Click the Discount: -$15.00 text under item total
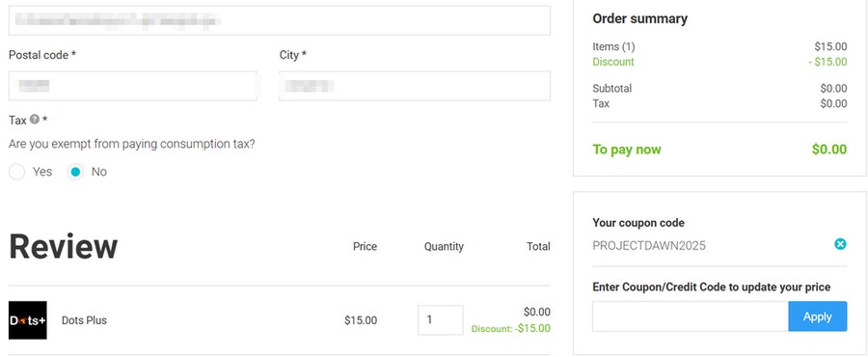868x357 pixels. 510,329
